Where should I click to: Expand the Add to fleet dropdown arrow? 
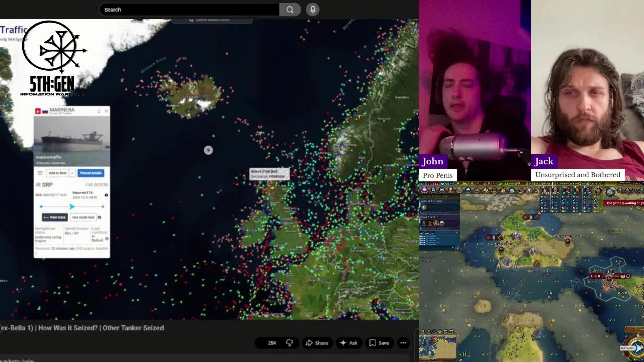coord(72,173)
